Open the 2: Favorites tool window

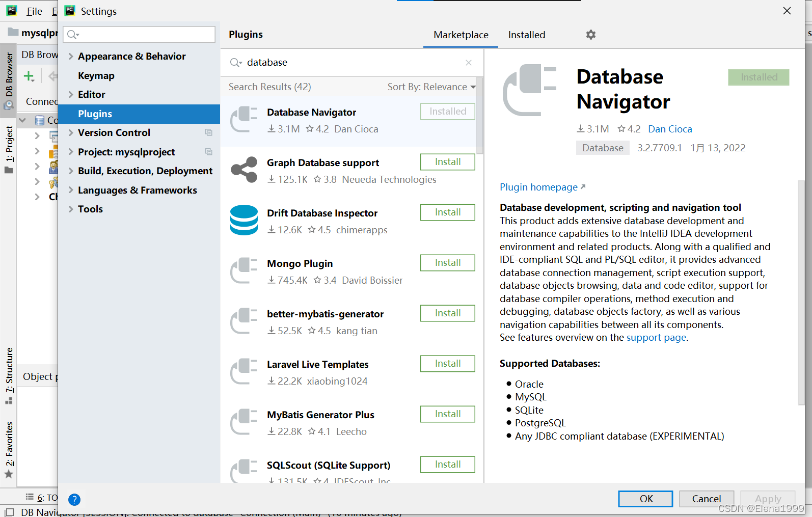[9, 450]
